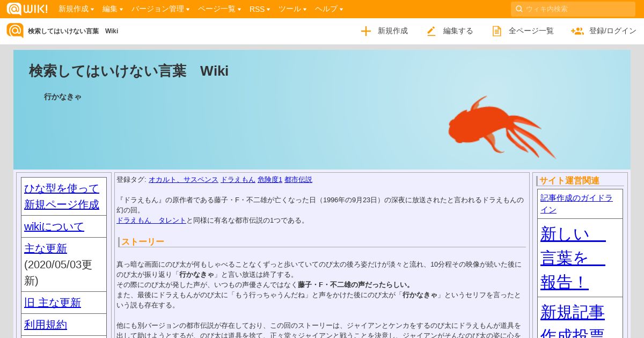Click the 新規作成 label in the white toolbar
644x338 pixels.
pyautogui.click(x=393, y=31)
